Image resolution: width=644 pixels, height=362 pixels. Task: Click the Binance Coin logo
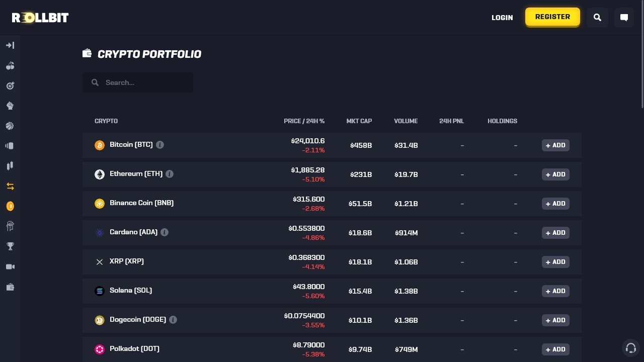100,204
